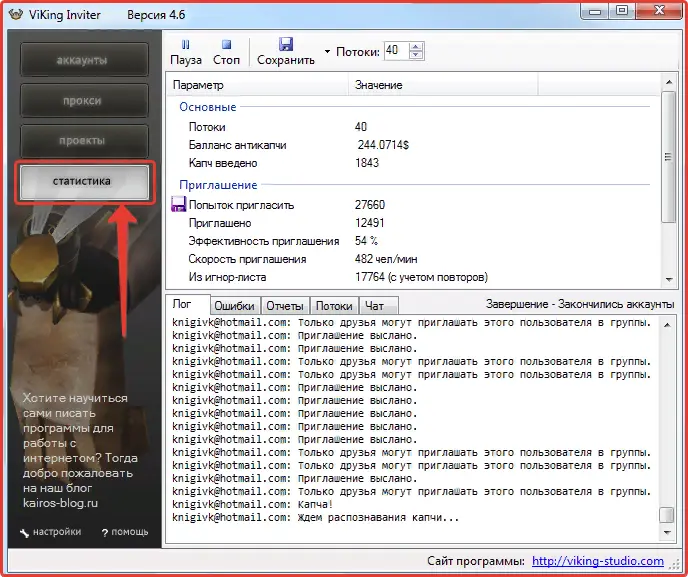688x577 pixels.
Task: Decrease Потоки value with down arrow
Action: point(416,55)
